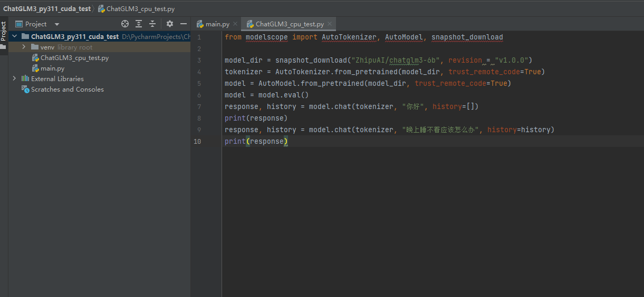Click the Project view window icon in header
644x297 pixels.
point(19,24)
